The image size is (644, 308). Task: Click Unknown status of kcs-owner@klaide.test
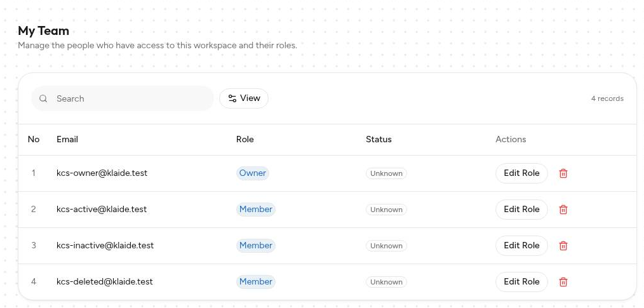click(387, 173)
